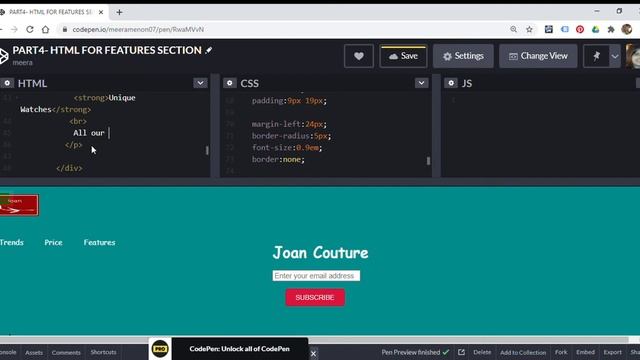
Task: Delete this pen
Action: [482, 352]
